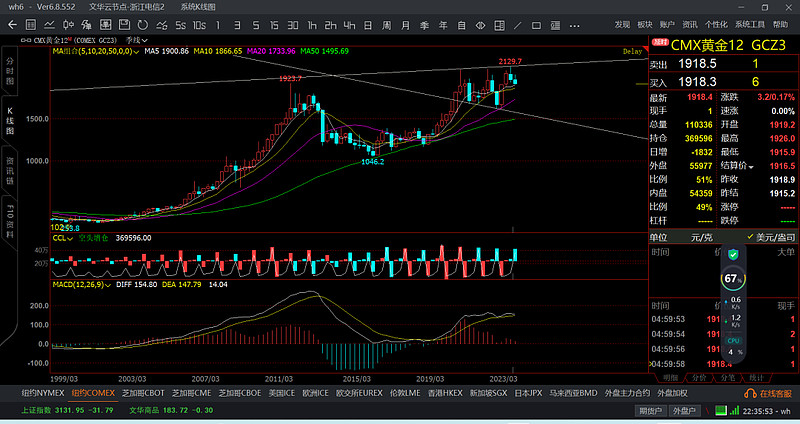Click 在线客服 link text
The image size is (800, 424).
[776, 393]
